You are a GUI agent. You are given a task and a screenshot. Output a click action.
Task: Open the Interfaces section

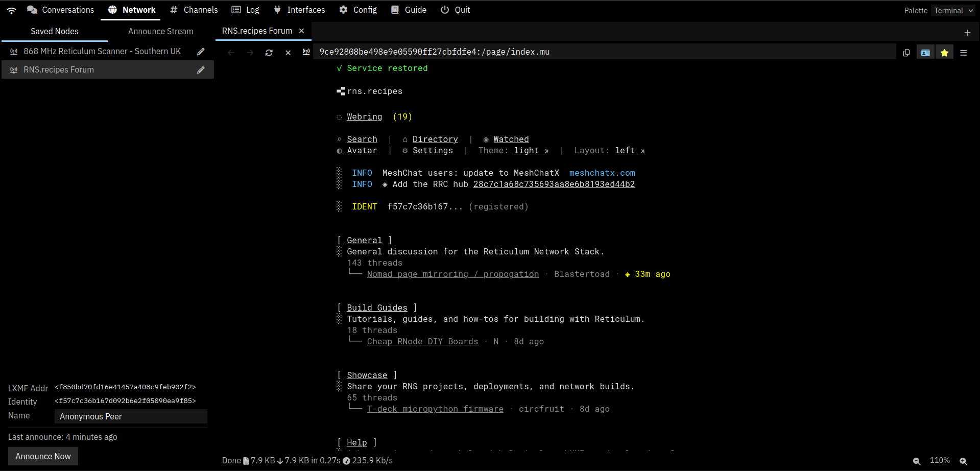(299, 10)
